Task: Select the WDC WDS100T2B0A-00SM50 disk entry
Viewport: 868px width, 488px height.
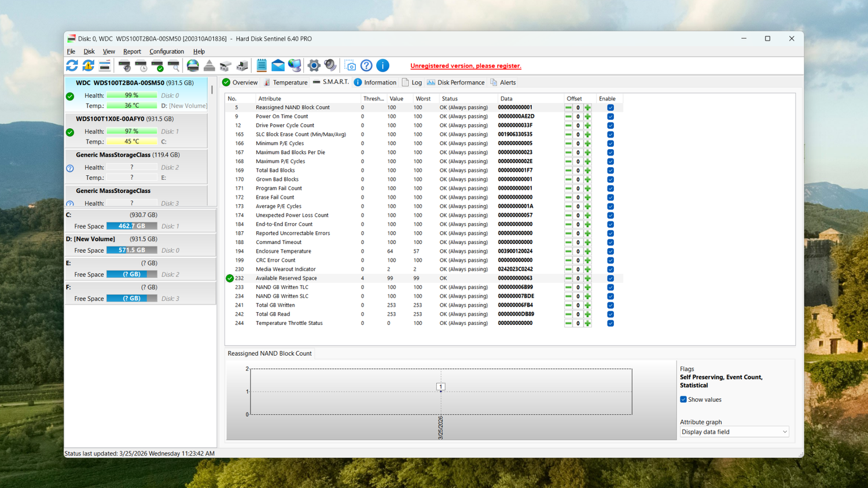Action: tap(137, 95)
